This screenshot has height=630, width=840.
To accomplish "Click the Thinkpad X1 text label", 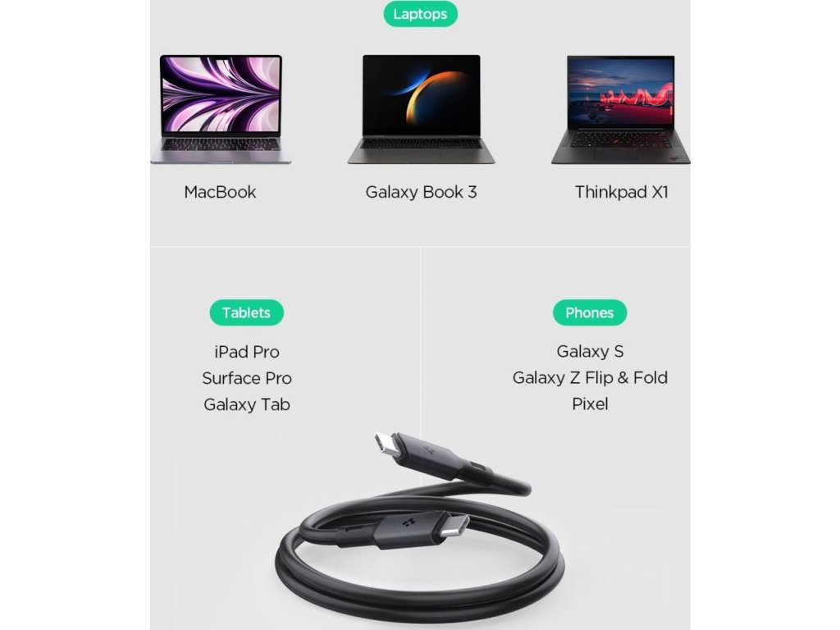I will point(622,192).
